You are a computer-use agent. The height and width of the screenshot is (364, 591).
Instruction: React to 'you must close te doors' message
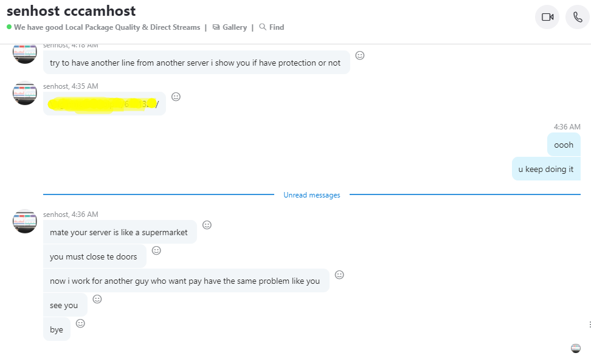pos(156,250)
